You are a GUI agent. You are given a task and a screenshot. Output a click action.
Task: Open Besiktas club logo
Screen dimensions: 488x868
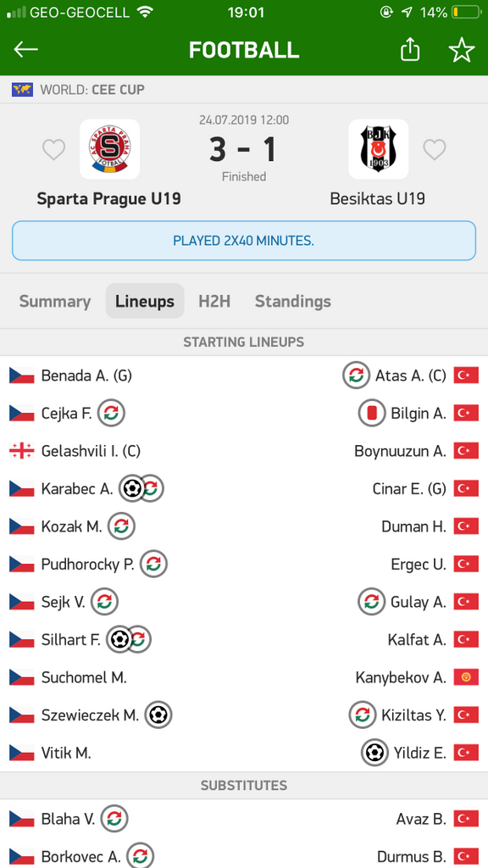click(x=379, y=149)
